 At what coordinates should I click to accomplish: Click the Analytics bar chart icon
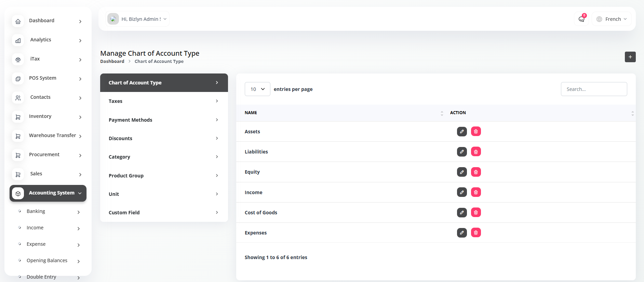click(18, 40)
